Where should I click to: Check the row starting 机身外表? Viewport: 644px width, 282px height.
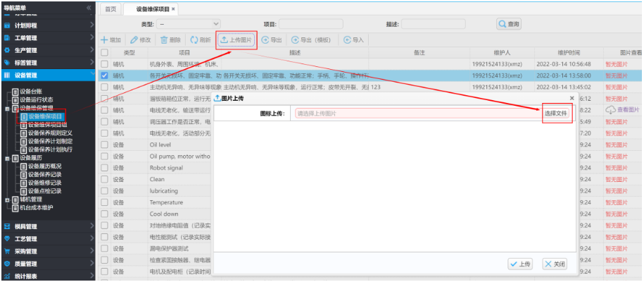click(105, 64)
